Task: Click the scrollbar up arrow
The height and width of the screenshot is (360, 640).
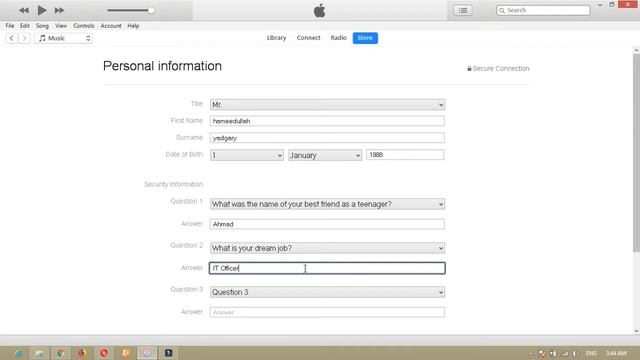Action: click(x=636, y=50)
